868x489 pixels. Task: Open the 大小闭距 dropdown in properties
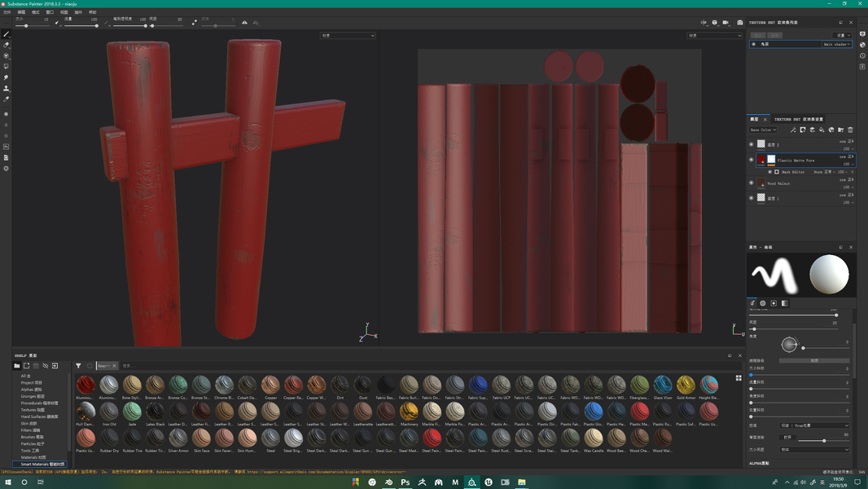[x=814, y=449]
